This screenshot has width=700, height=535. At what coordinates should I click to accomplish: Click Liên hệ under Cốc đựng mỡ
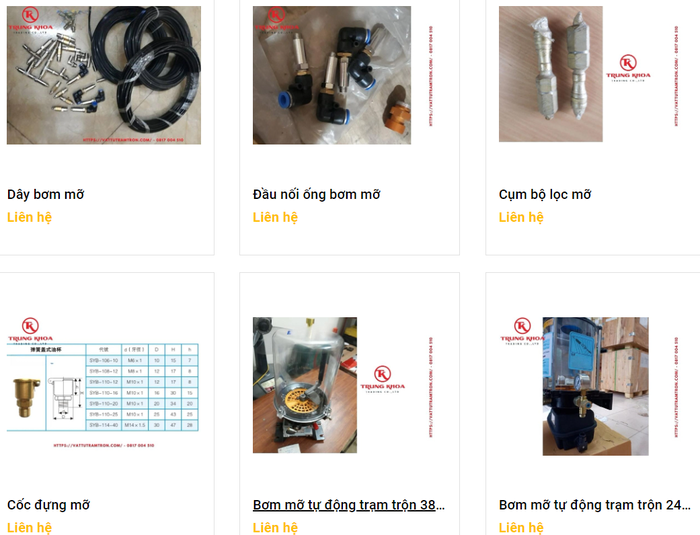pos(29,527)
